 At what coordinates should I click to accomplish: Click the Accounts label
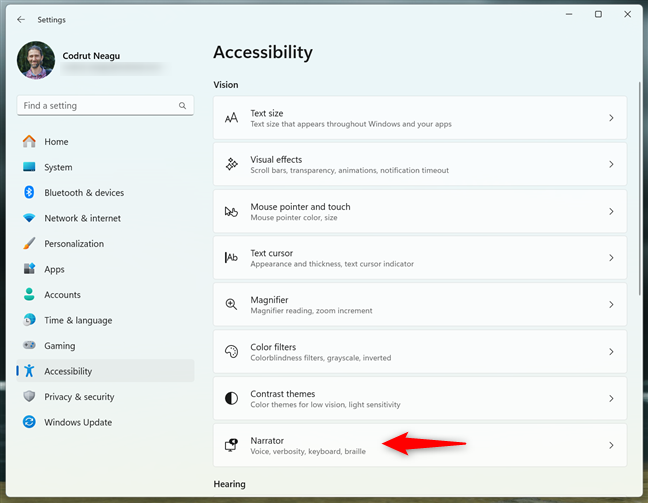coord(62,295)
